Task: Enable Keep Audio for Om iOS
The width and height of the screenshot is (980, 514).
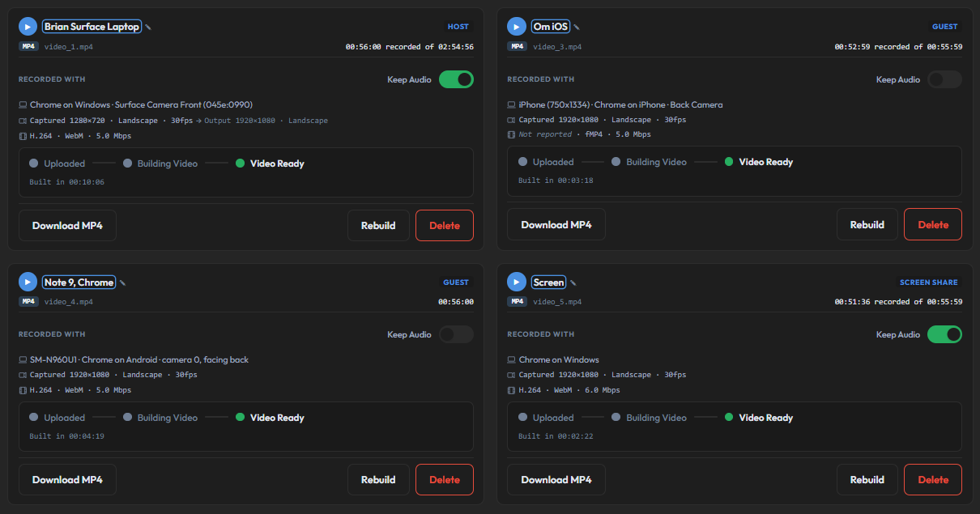Action: (x=944, y=79)
